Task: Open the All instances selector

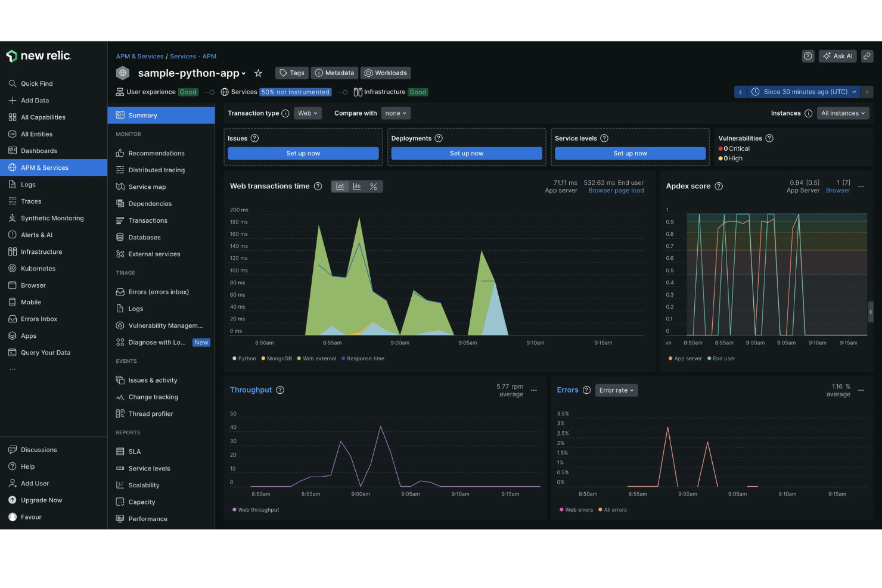Action: point(843,113)
